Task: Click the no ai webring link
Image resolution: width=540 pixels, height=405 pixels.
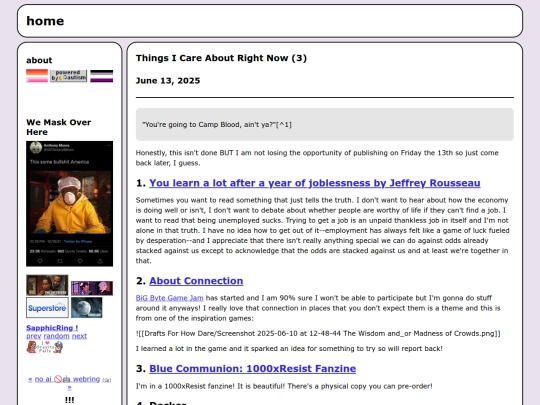Action: click(68, 379)
